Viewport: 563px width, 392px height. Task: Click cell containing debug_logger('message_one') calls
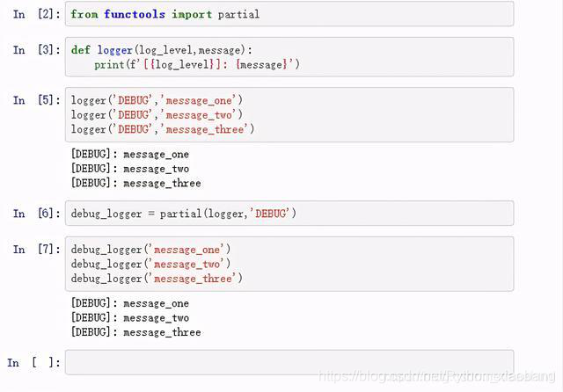289,264
